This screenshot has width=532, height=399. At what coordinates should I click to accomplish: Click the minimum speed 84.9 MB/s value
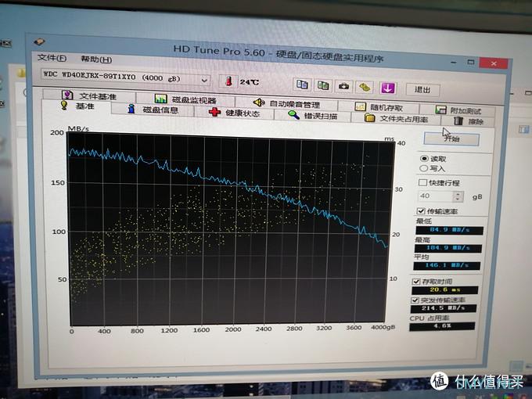pyautogui.click(x=449, y=230)
